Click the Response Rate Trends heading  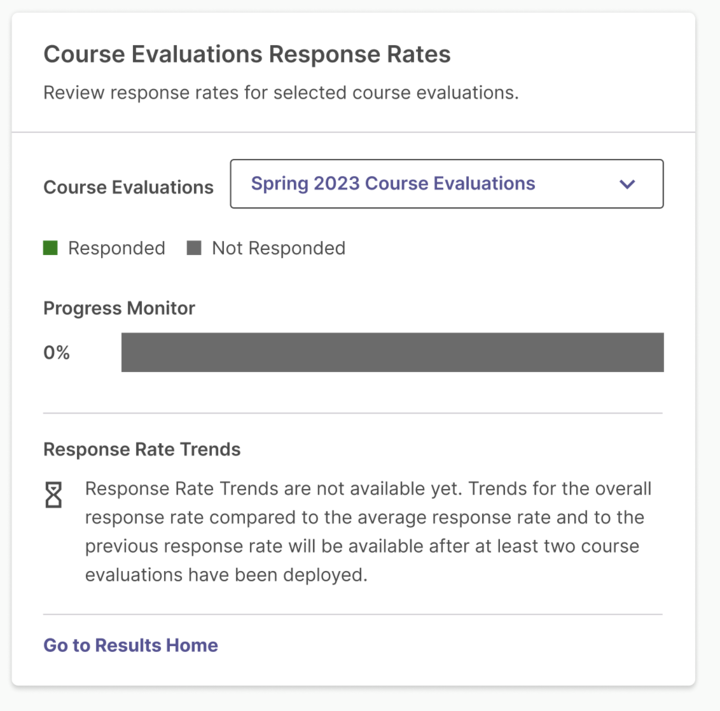point(142,449)
